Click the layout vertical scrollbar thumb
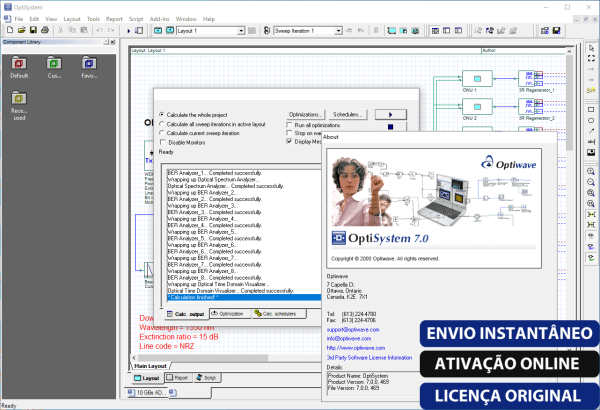Image resolution: width=600 pixels, height=410 pixels. click(x=569, y=103)
